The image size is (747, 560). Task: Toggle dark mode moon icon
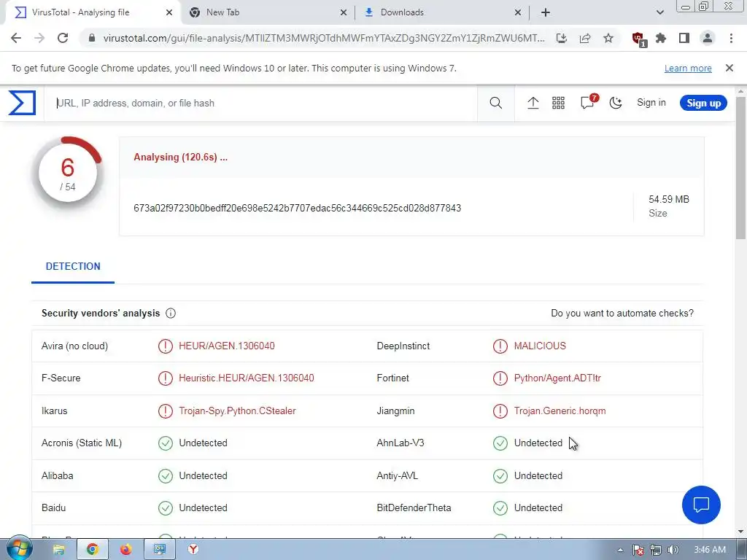coord(616,103)
